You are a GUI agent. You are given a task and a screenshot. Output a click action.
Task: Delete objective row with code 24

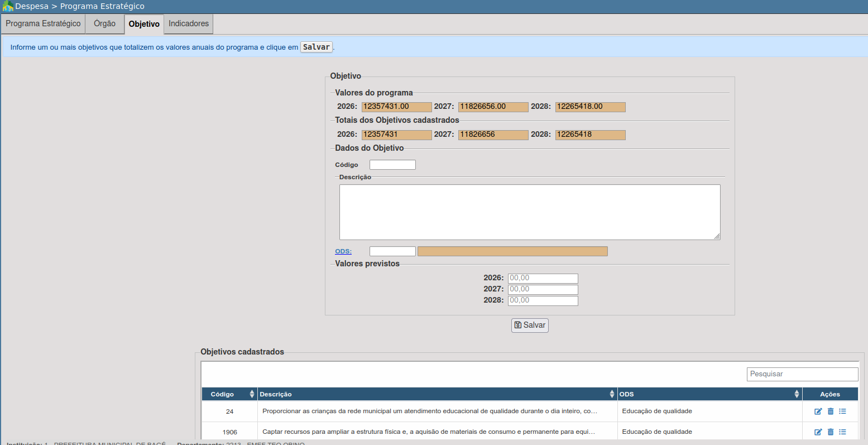(x=831, y=411)
